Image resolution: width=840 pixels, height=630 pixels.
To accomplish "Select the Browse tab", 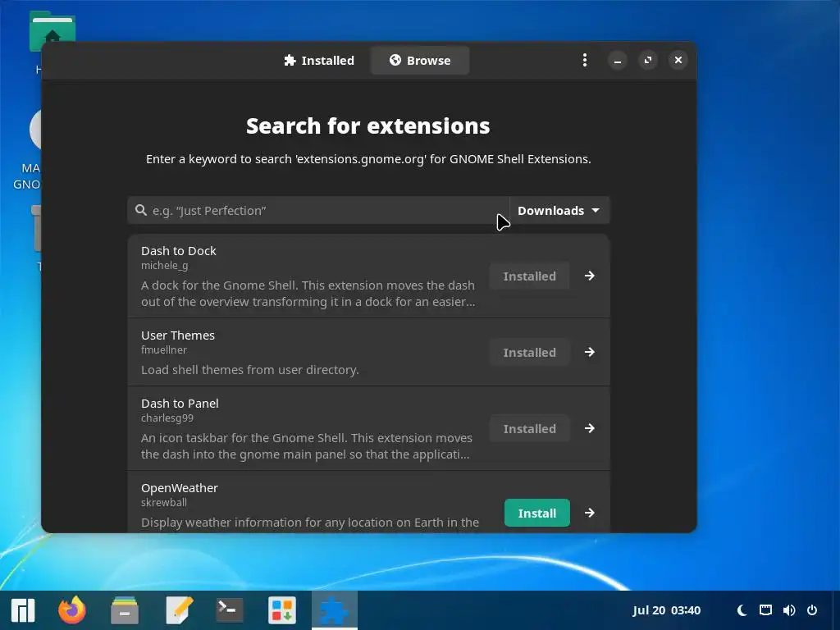I will pos(419,60).
